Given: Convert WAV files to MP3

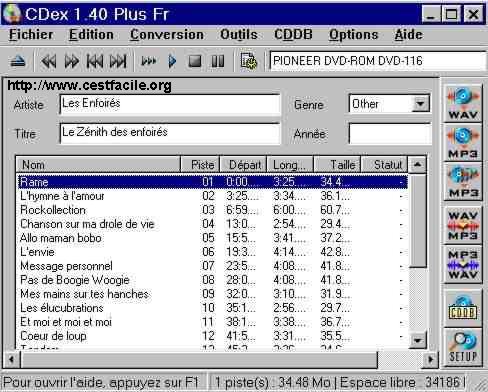Looking at the screenshot, I should click(x=463, y=225).
